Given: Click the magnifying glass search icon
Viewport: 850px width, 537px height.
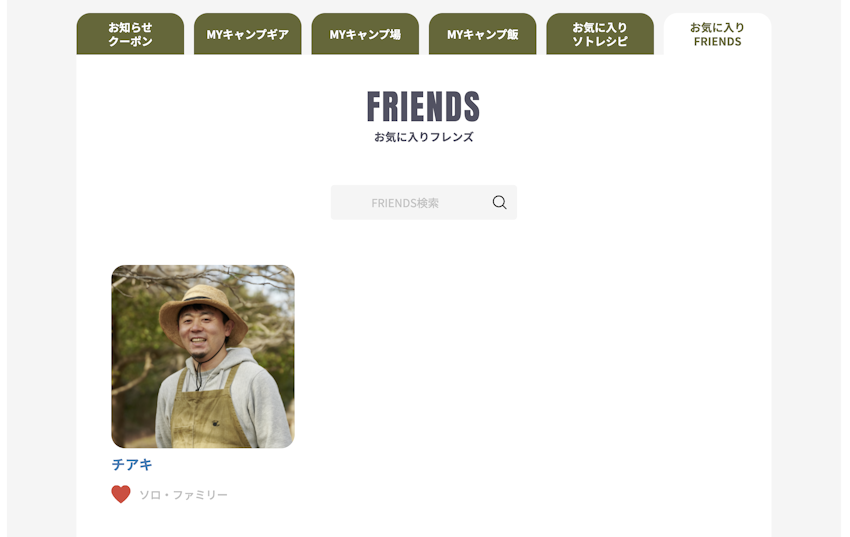Looking at the screenshot, I should [x=499, y=203].
